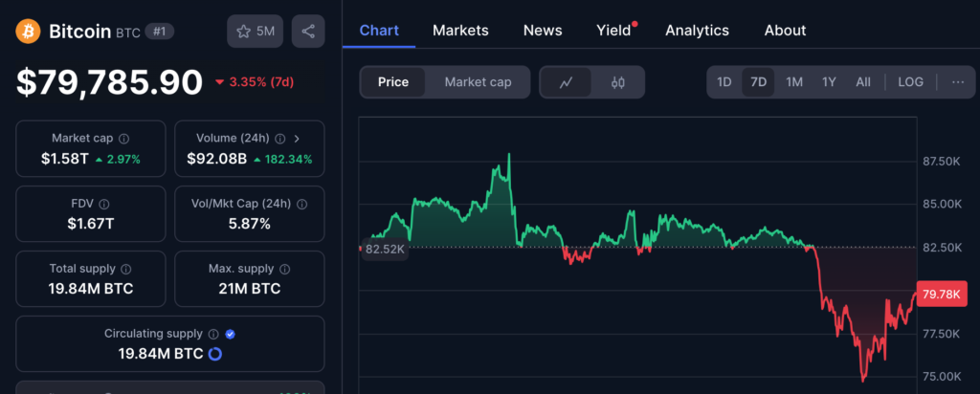The image size is (980, 394).
Task: Switch to the Analytics tab
Action: 697,31
